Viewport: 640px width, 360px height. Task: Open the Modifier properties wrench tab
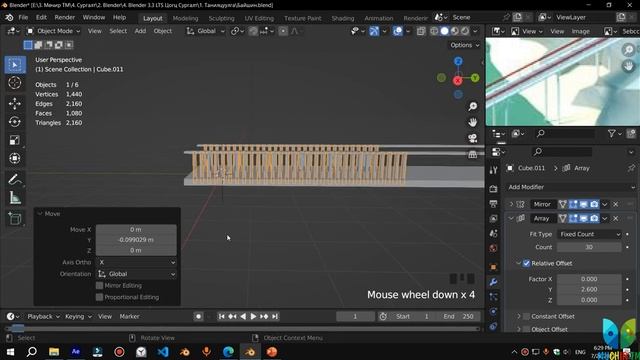pyautogui.click(x=493, y=282)
